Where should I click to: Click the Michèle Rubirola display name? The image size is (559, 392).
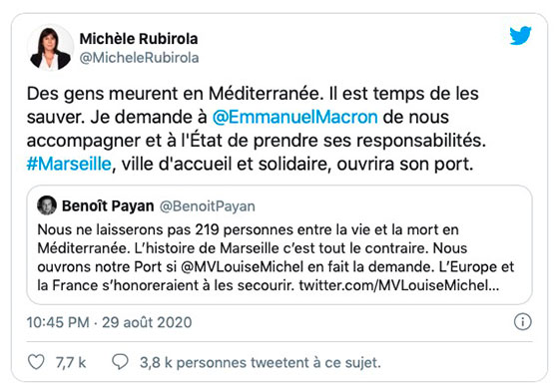click(x=139, y=39)
